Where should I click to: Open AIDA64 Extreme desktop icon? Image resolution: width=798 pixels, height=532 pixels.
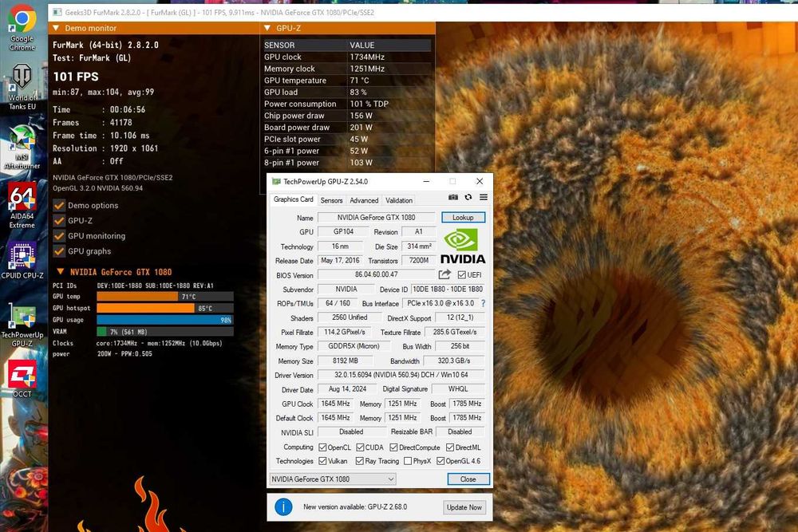22,206
